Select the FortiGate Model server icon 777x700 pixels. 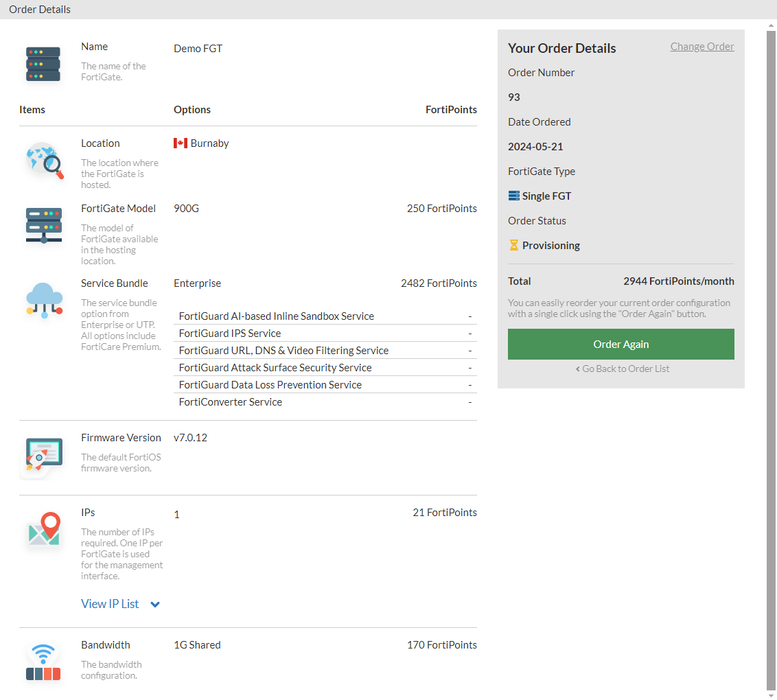[43, 225]
